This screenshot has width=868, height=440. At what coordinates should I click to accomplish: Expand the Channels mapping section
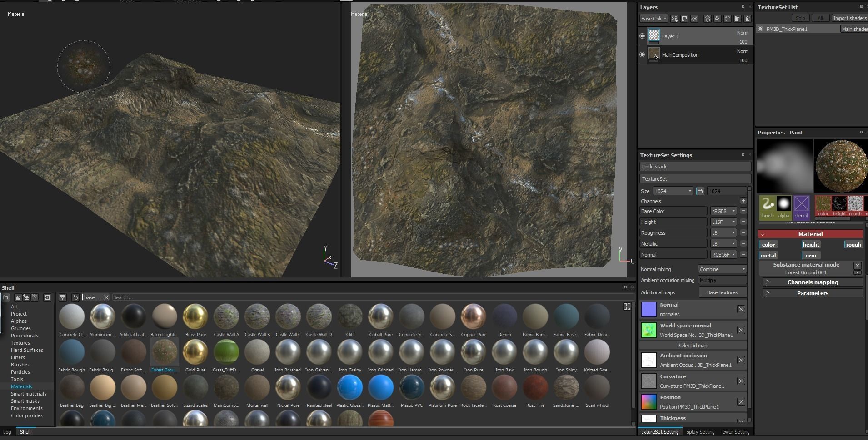pos(813,282)
